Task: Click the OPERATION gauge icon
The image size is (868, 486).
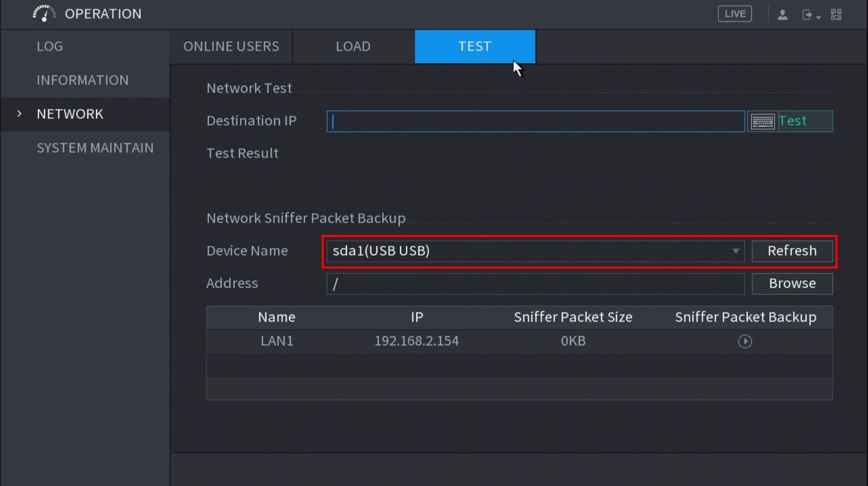Action: (44, 14)
